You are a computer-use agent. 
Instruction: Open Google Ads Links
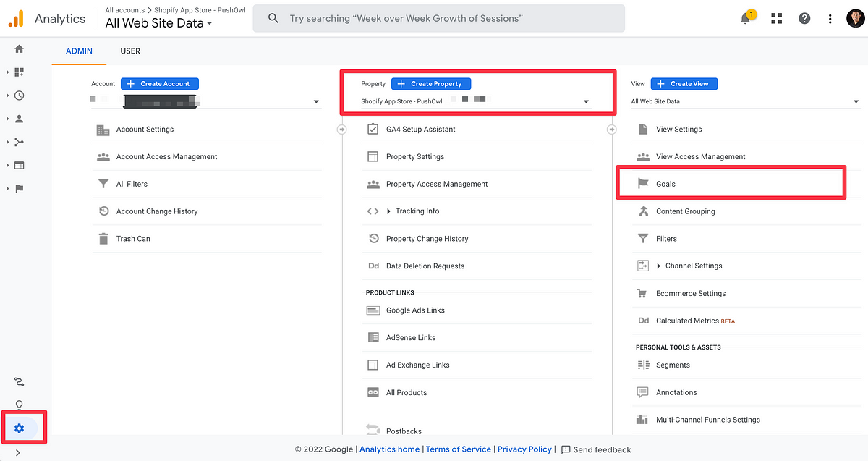[x=415, y=310]
